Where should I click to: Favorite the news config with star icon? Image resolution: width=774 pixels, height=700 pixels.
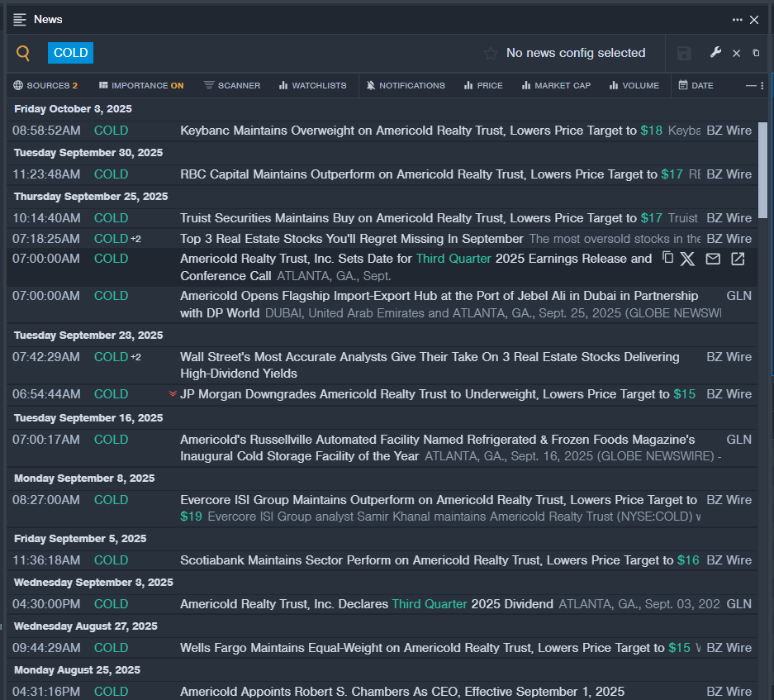coord(491,54)
